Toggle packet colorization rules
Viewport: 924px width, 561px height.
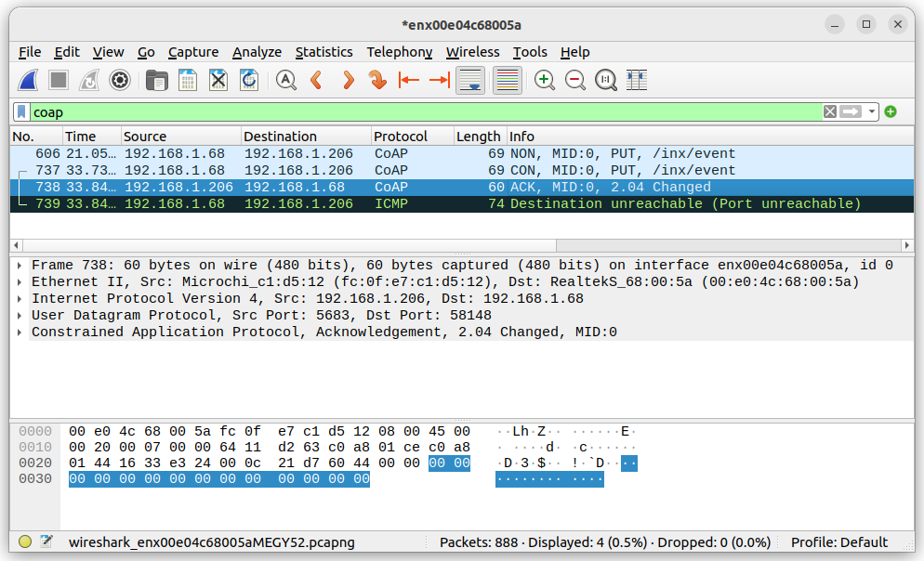507,81
